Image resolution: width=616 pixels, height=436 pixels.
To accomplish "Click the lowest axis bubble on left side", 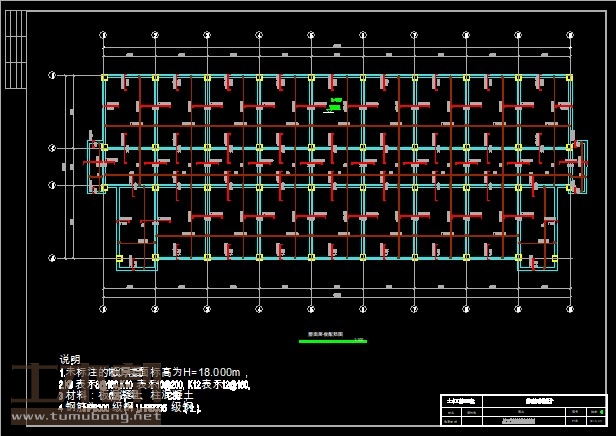I will point(52,258).
